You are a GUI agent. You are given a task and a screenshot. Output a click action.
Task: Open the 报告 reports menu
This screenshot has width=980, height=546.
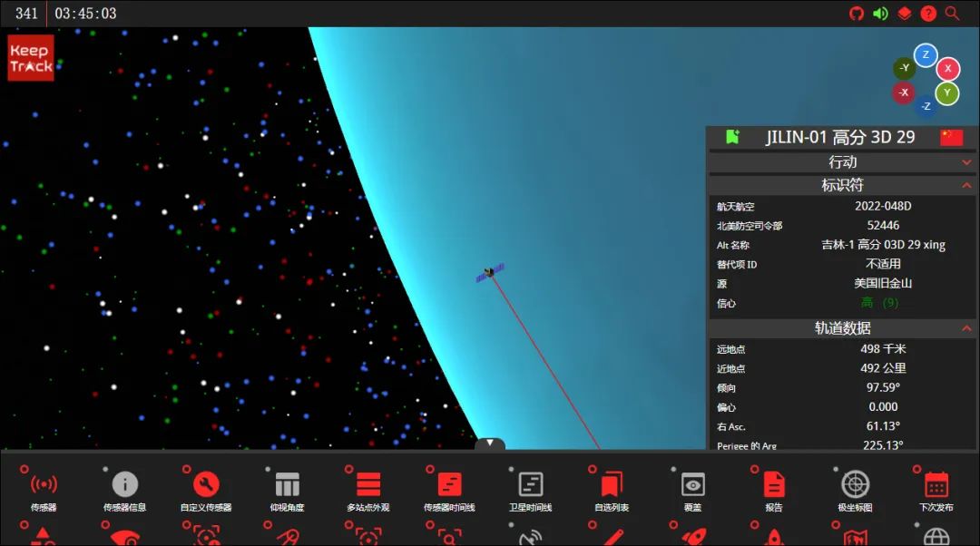click(x=774, y=490)
